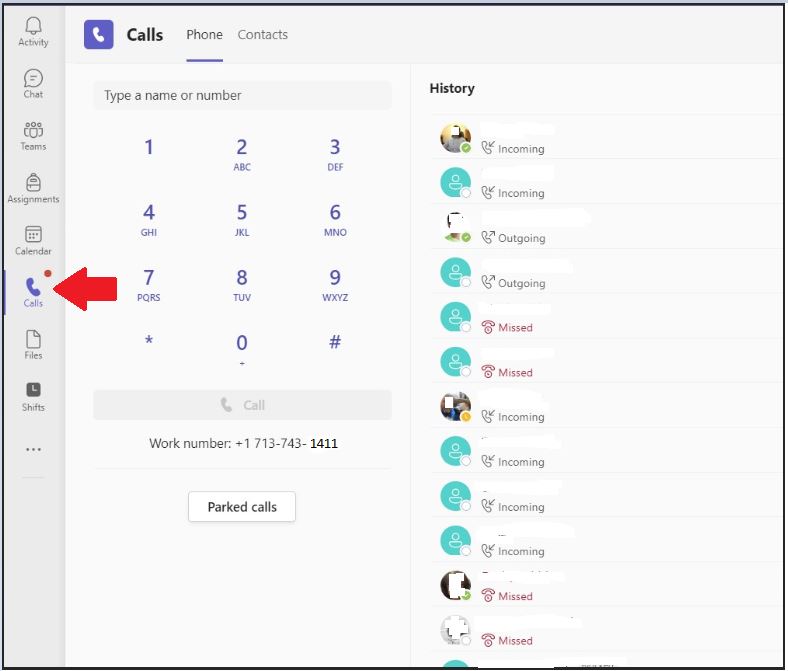The width and height of the screenshot is (788, 671).
Task: Select the Calls icon in sidebar
Action: (x=33, y=292)
